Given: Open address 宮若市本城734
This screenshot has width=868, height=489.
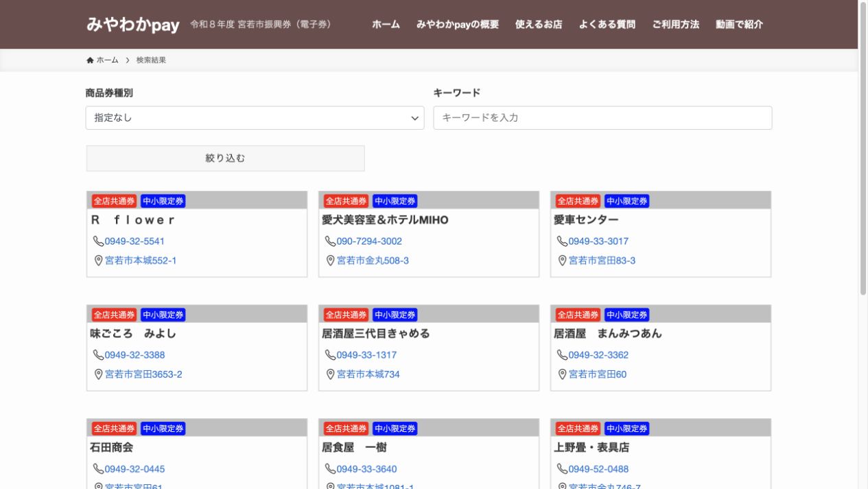Looking at the screenshot, I should tap(368, 374).
